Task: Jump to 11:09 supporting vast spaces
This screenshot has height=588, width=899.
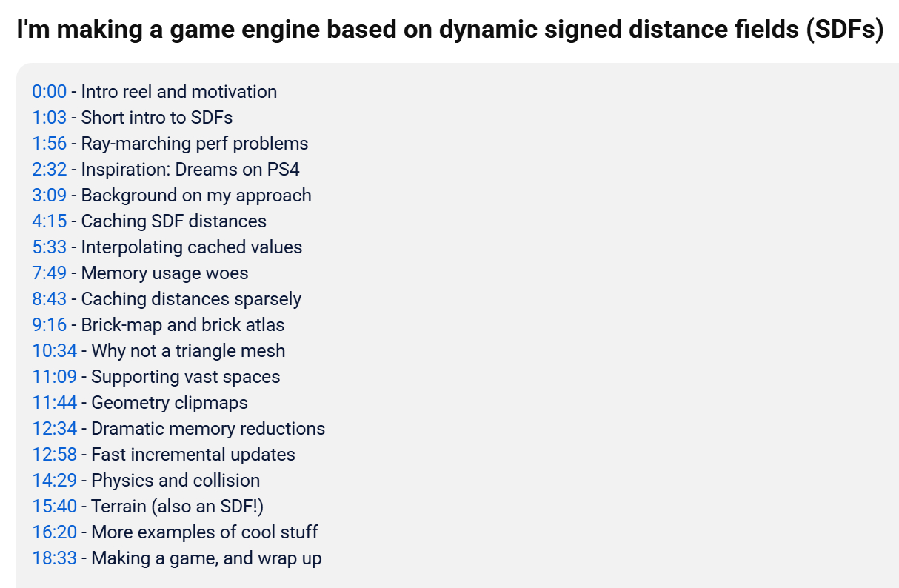Action: click(x=54, y=377)
